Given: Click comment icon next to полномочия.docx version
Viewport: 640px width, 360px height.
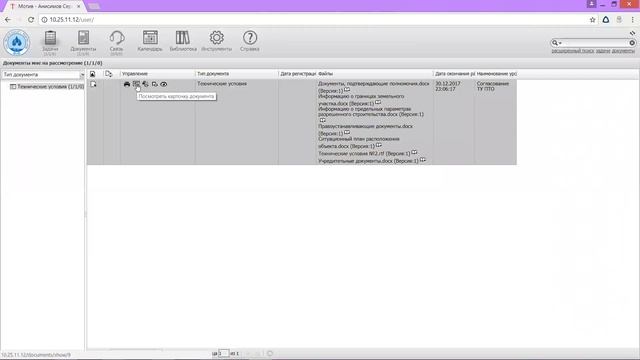Looking at the screenshot, I should click(347, 90).
